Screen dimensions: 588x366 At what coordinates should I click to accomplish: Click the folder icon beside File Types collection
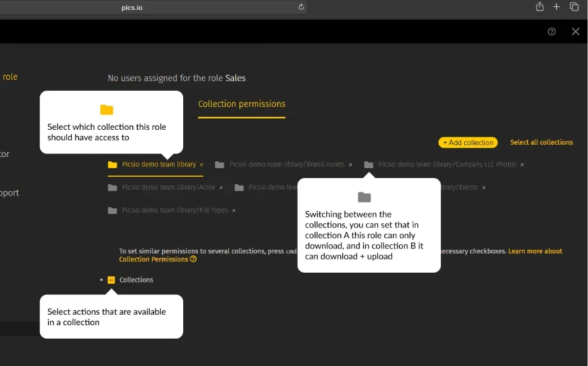pyautogui.click(x=113, y=210)
